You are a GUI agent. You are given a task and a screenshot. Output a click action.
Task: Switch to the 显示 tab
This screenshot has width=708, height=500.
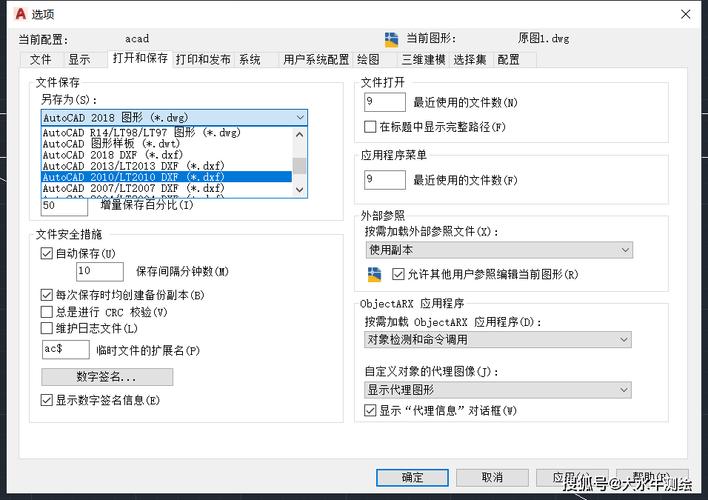click(79, 60)
